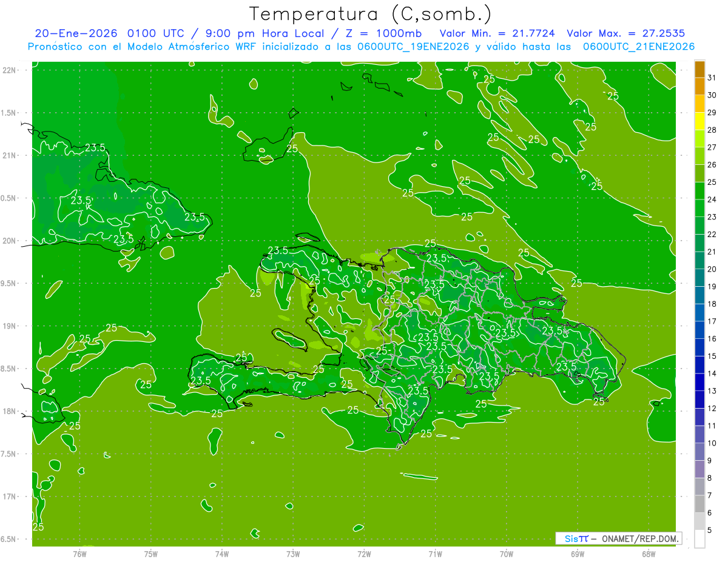Click the 'Valor Max. = 27.2535' text
The image size is (728, 562).
627,33
